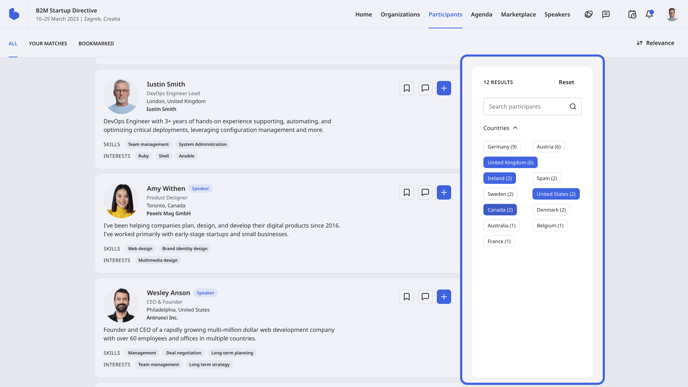The image size is (688, 387).
Task: Click in the Search participants field
Action: point(532,107)
